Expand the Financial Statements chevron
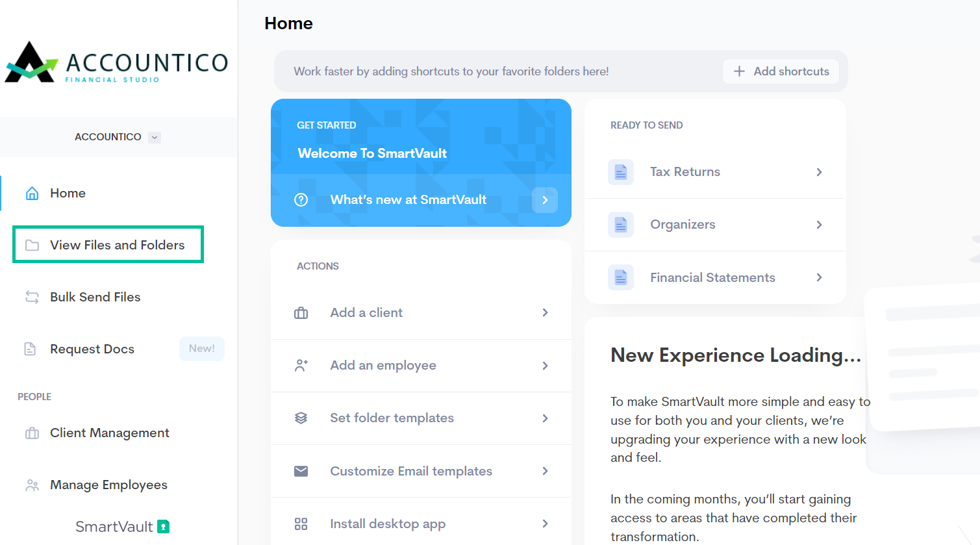The width and height of the screenshot is (980, 545). 819,277
